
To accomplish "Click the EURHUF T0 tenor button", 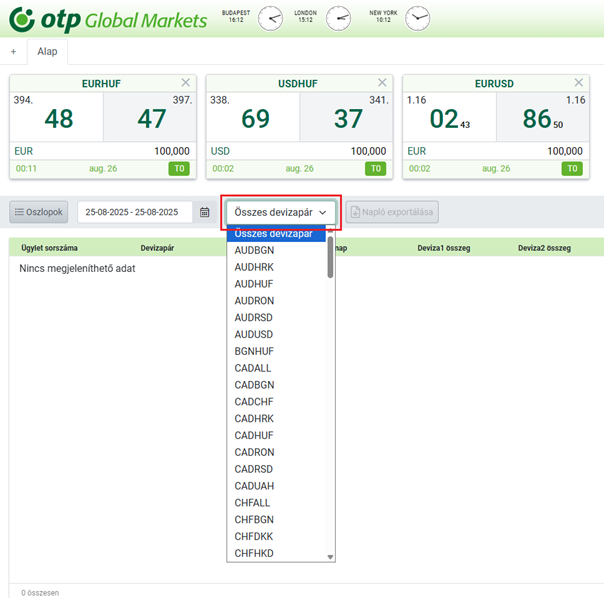I will [179, 168].
